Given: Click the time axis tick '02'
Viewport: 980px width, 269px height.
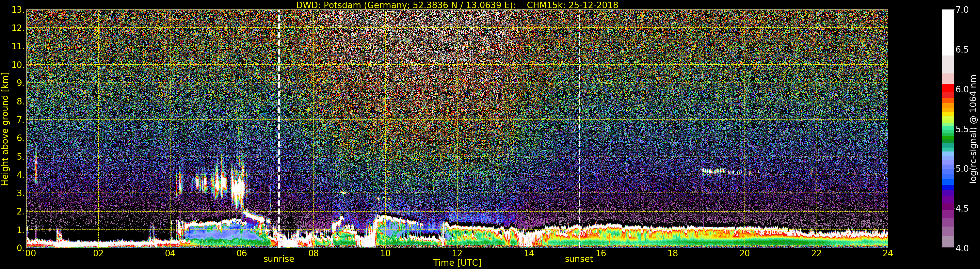Looking at the screenshot, I should tap(98, 253).
